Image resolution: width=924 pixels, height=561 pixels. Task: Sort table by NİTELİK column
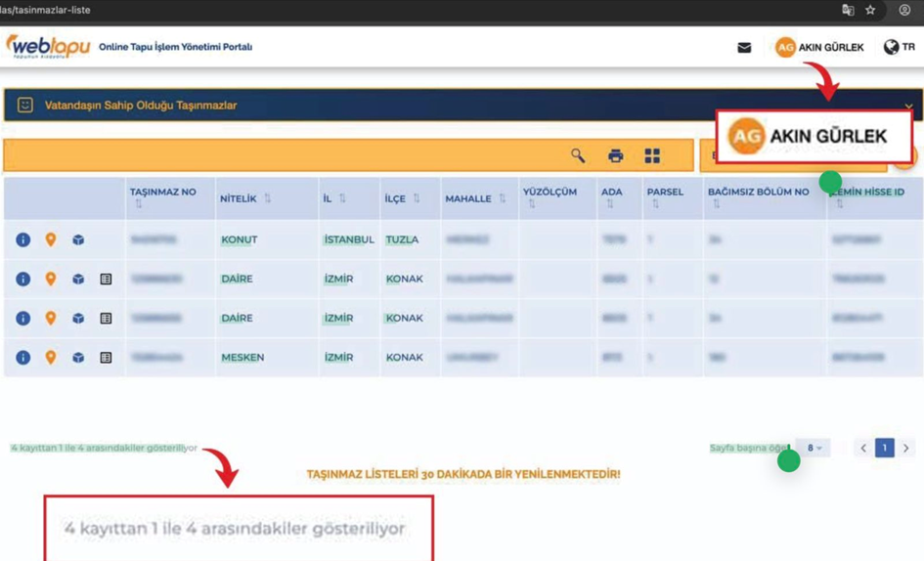point(267,198)
